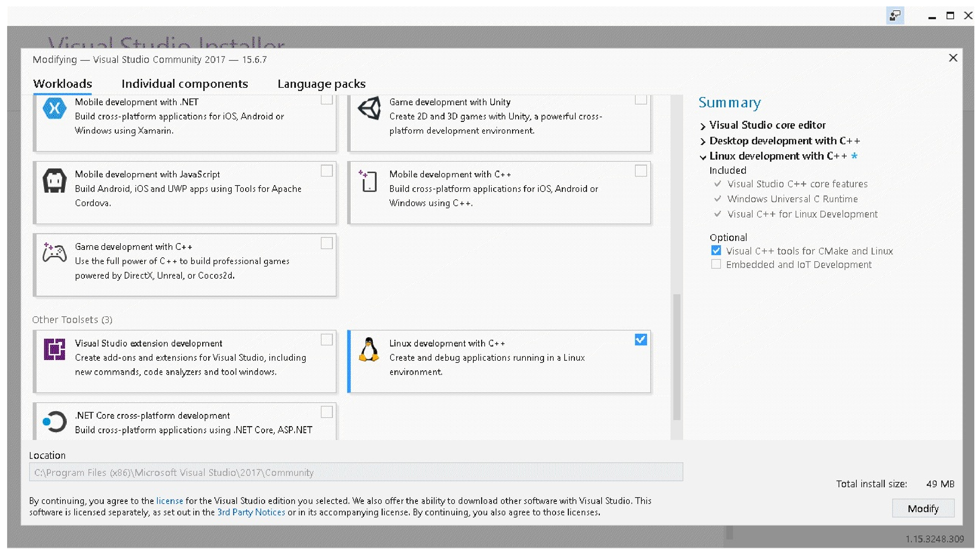Image resolution: width=980 pixels, height=553 pixels.
Task: Expand Desktop development with C++ summary
Action: (702, 141)
